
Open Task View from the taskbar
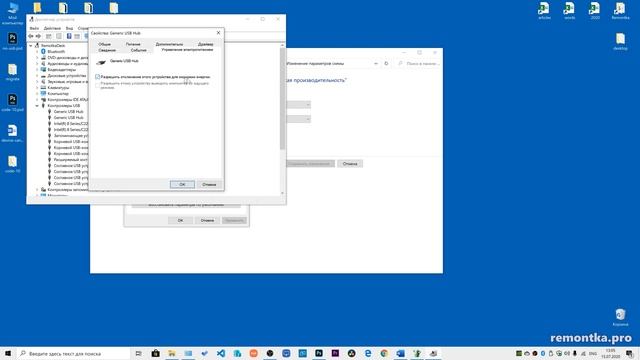[138, 353]
